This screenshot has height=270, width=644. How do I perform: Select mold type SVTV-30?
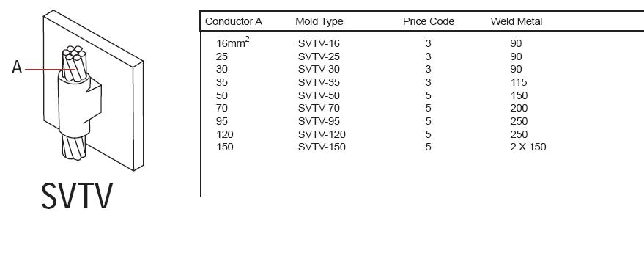[319, 69]
